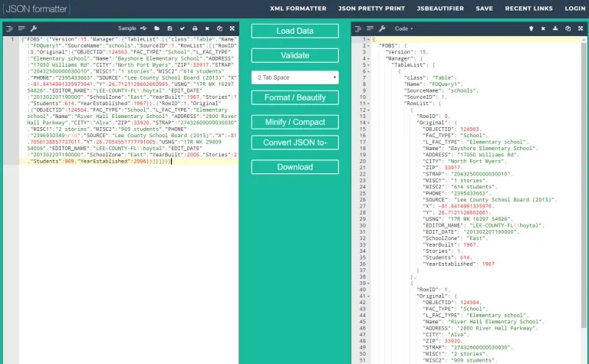Open JSON Pretty Print in the navigation

pyautogui.click(x=371, y=8)
